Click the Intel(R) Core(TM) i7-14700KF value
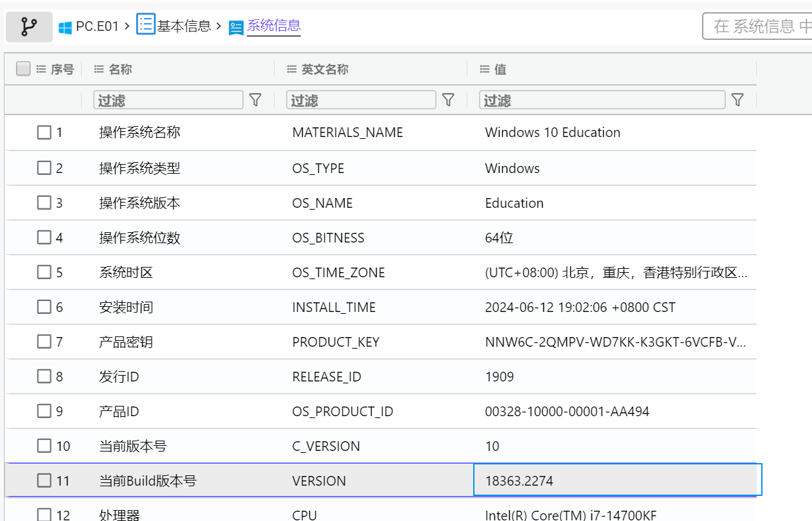 tap(570, 515)
